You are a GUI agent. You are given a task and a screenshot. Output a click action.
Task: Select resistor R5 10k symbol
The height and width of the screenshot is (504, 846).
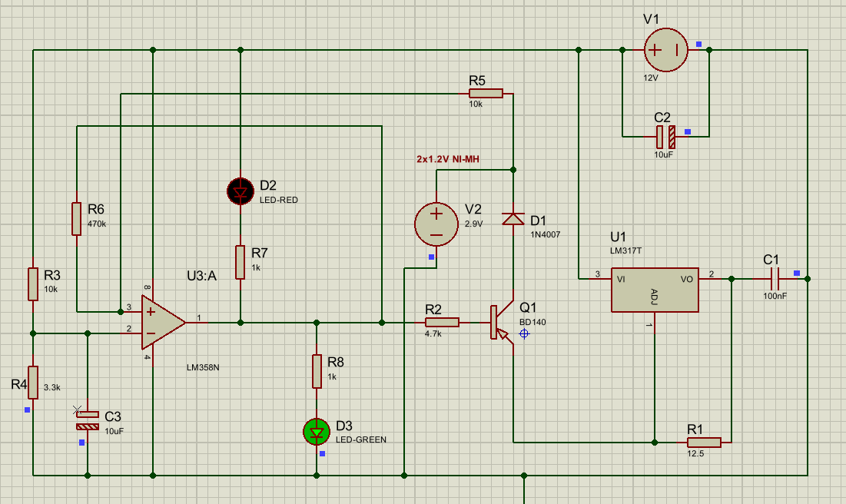pos(486,93)
